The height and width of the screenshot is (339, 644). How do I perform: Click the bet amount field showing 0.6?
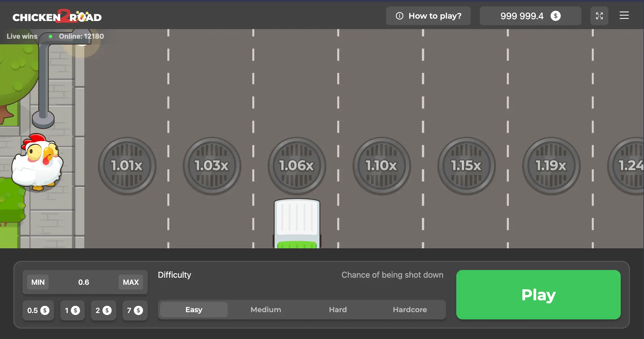click(x=84, y=282)
